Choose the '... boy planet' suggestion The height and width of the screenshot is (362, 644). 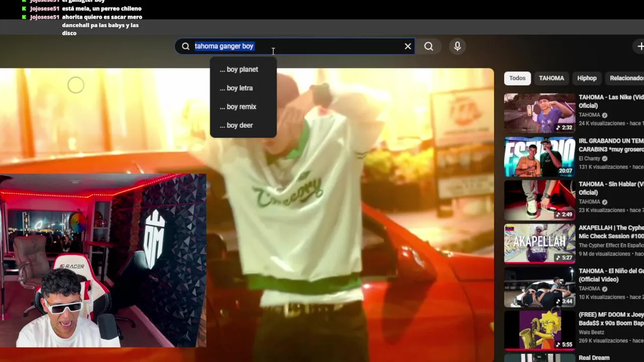click(x=244, y=69)
